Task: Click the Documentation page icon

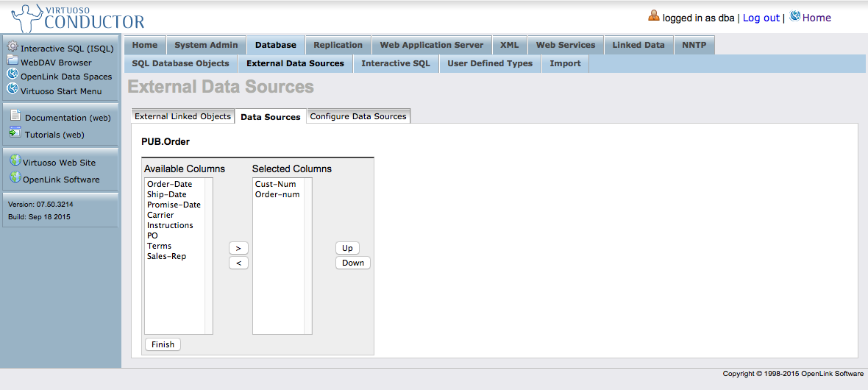Action: (x=15, y=116)
